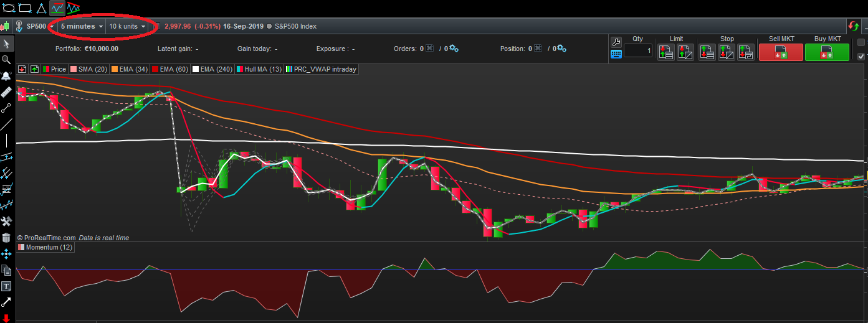Toggle the checked checkbox beside Buy MKT

(862, 56)
